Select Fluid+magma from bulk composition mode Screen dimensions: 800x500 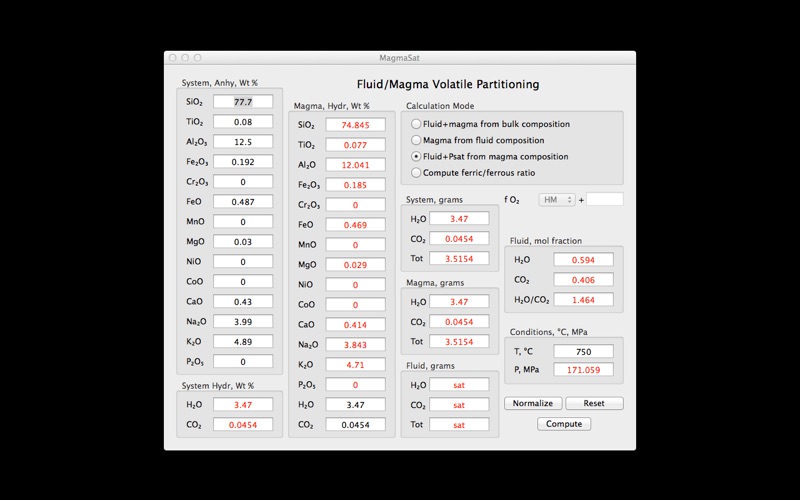click(x=490, y=124)
